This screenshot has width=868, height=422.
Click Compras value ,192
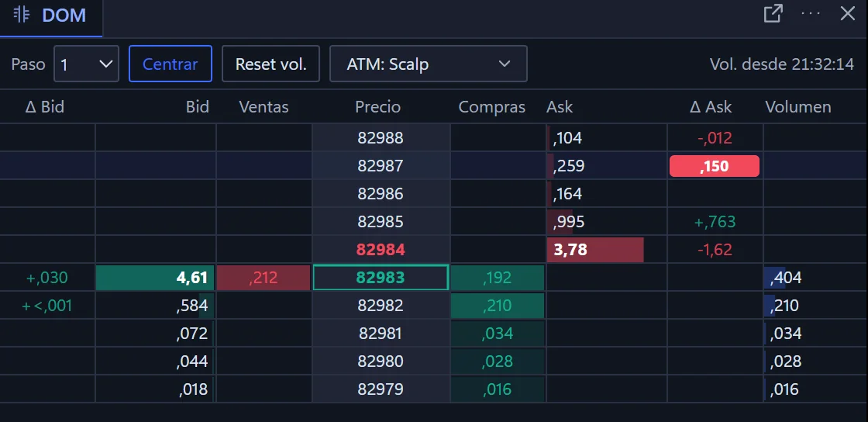pos(497,278)
